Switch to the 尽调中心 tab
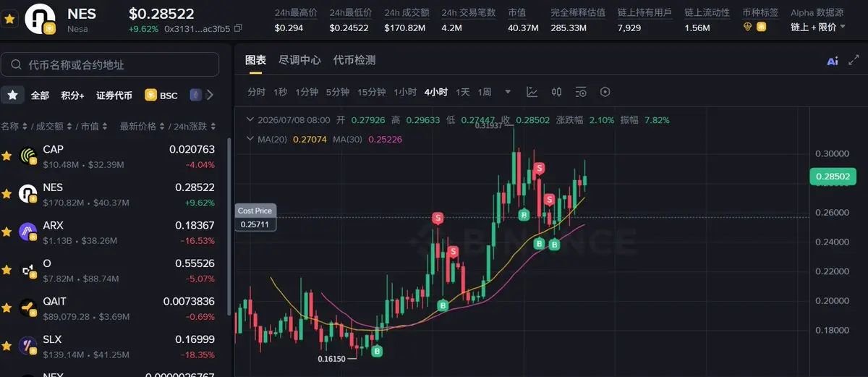 (x=299, y=60)
